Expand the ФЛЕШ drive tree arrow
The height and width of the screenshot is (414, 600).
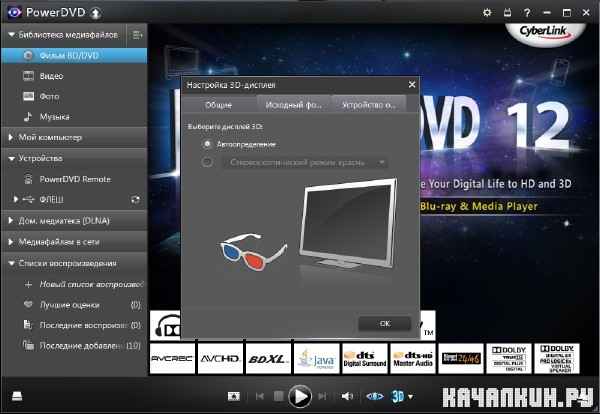click(x=16, y=199)
